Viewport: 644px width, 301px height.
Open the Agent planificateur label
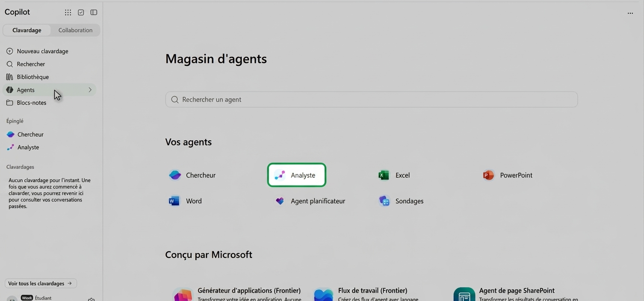[318, 201]
